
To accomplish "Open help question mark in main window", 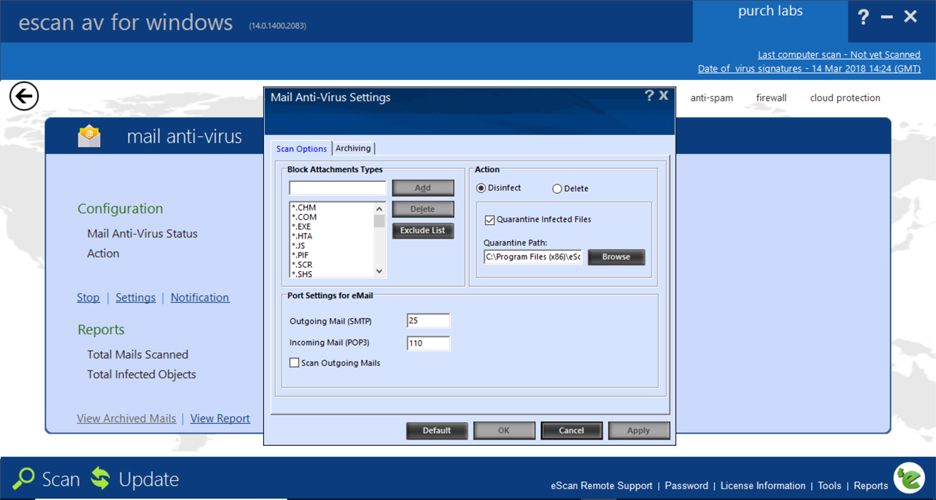I will [863, 17].
